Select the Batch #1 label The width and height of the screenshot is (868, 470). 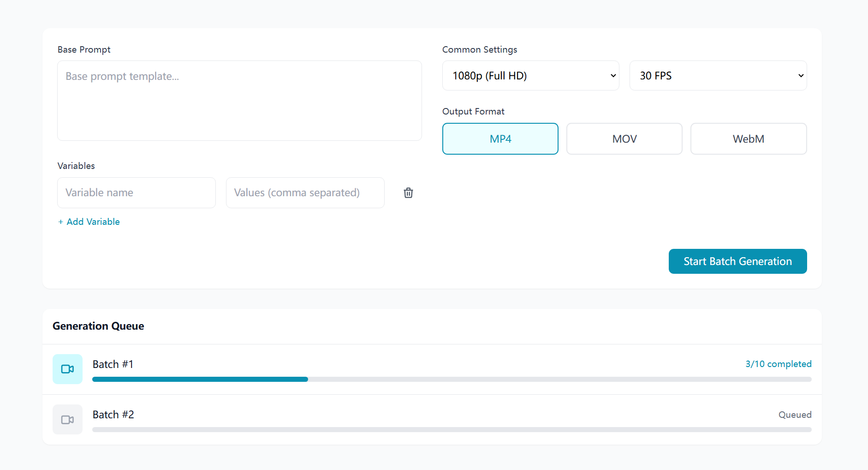pos(113,364)
